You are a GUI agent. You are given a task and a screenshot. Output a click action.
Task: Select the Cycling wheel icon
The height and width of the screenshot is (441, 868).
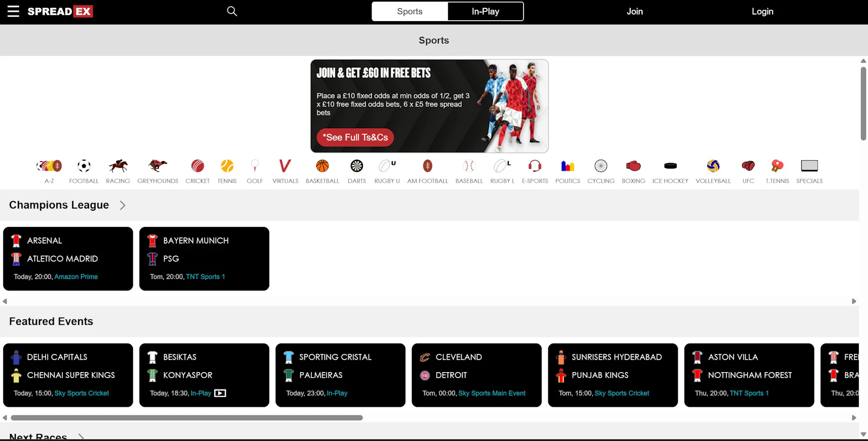point(601,166)
